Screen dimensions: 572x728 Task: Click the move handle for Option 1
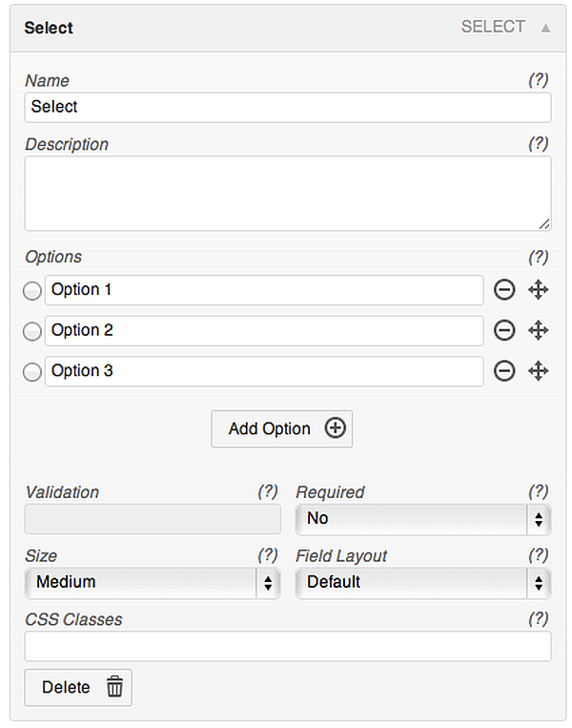pos(539,290)
